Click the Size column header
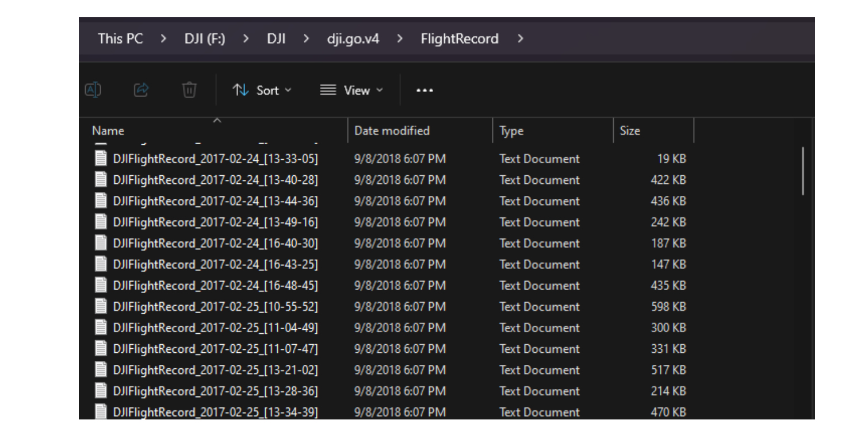This screenshot has width=868, height=443. 631,130
